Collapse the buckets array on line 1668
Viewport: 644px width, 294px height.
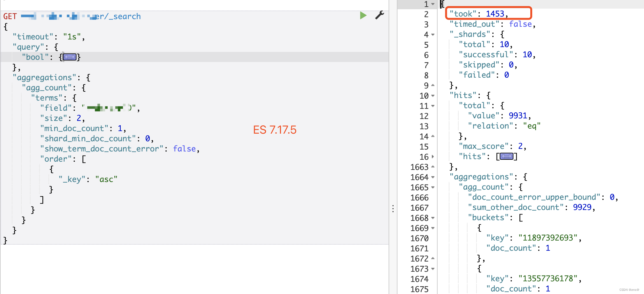(x=433, y=218)
